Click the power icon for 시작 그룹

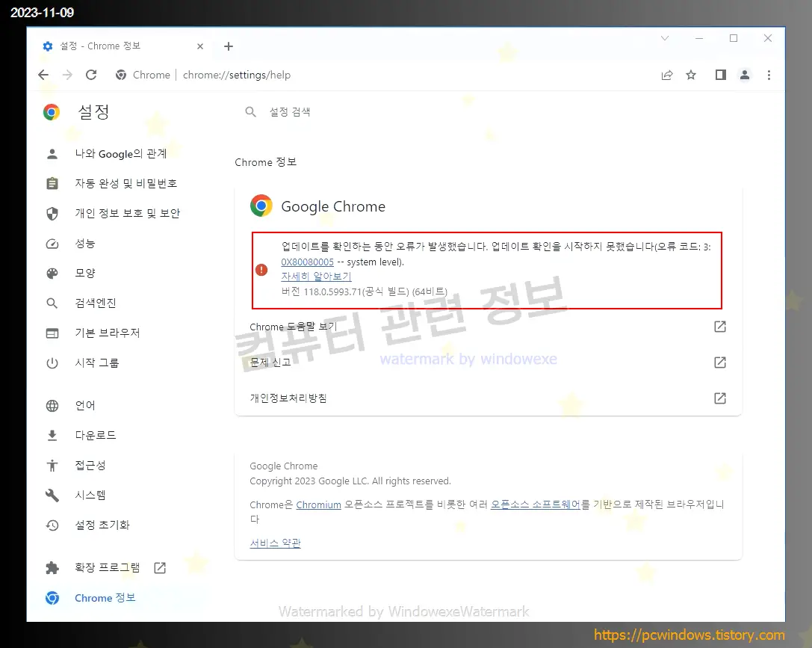(x=52, y=363)
